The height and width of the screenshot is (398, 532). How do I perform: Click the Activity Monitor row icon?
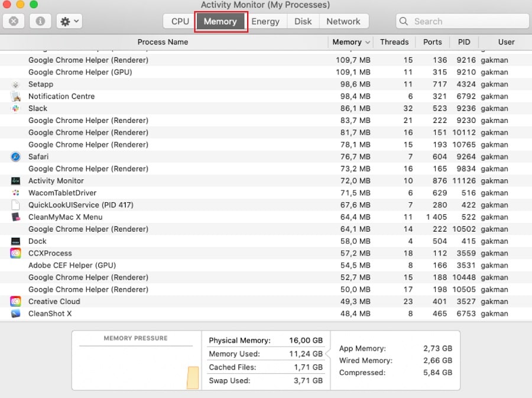click(x=15, y=181)
